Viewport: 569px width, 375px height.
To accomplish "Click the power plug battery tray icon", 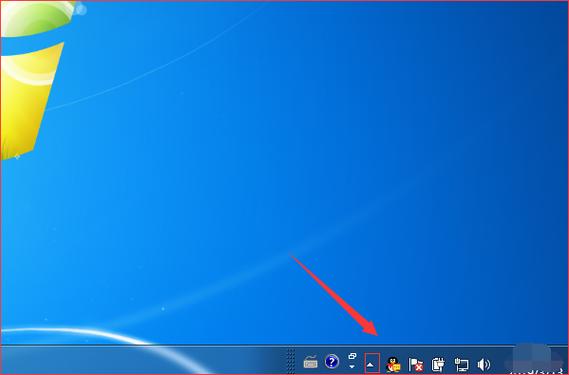I will coord(438,364).
